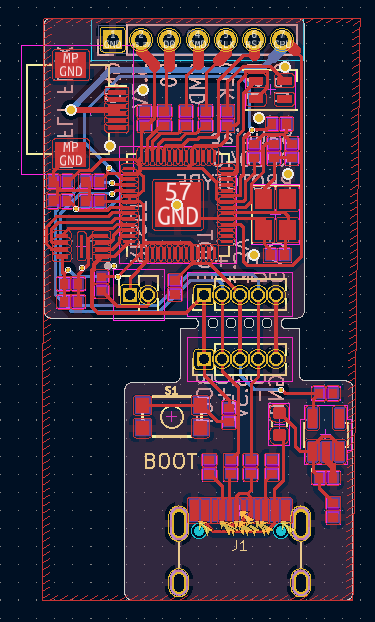Click the BOOT silkscreen text
Image resolution: width=375 pixels, height=622 pixels.
coord(170,461)
